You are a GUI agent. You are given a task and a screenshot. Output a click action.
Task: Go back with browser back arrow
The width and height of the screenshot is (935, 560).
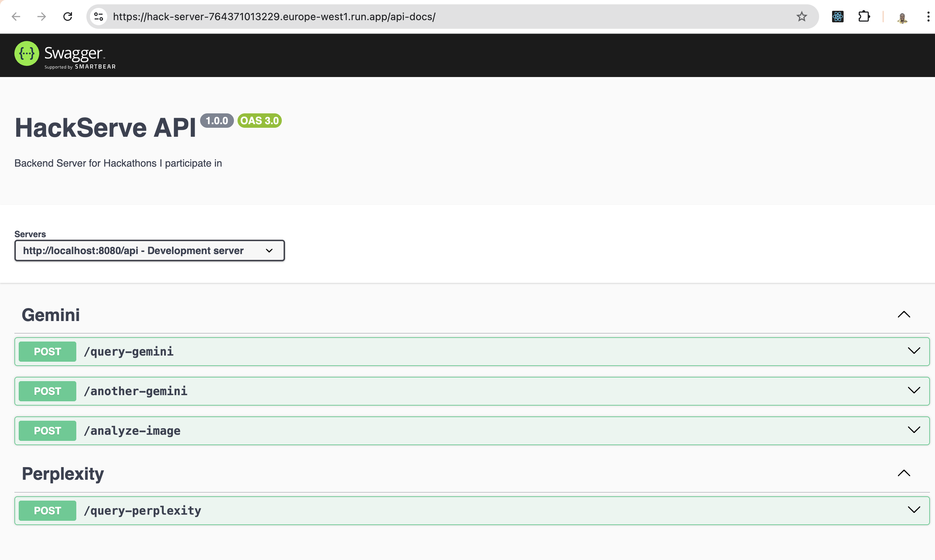[16, 17]
